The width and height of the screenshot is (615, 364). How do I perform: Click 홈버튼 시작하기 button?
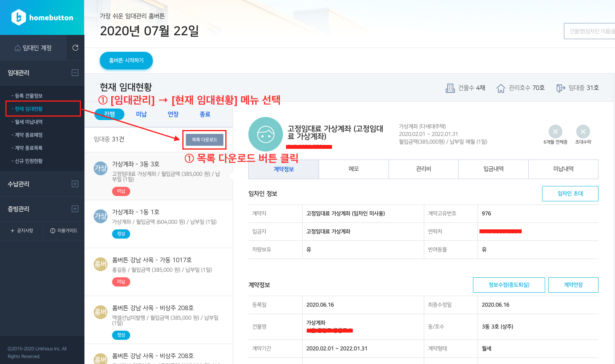(126, 61)
